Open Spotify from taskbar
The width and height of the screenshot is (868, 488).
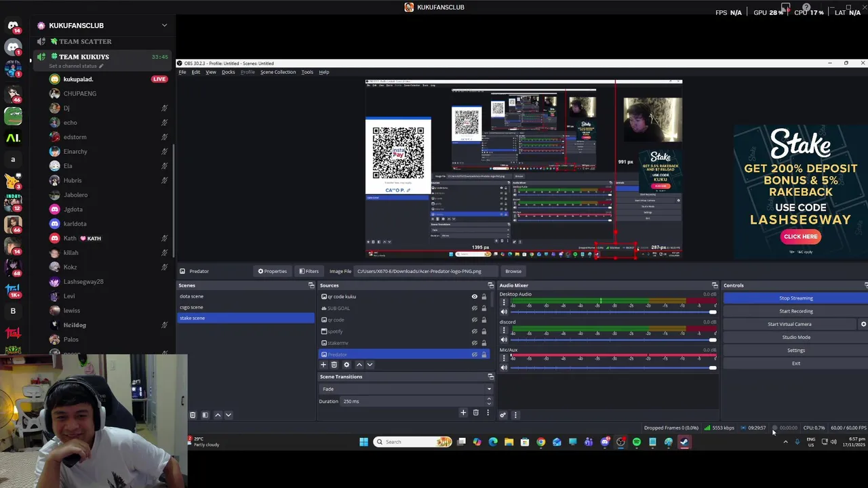pos(637,442)
